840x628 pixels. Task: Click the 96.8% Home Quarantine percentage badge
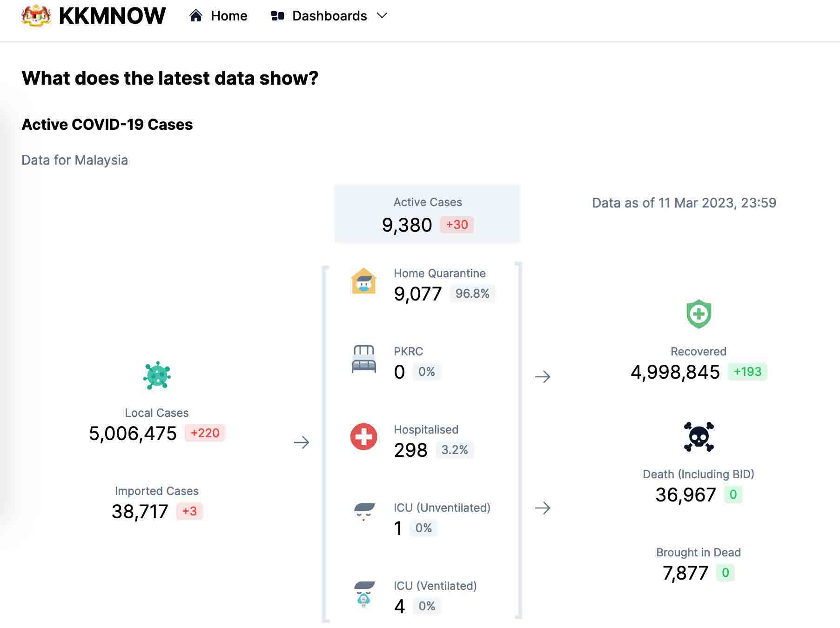coord(472,294)
